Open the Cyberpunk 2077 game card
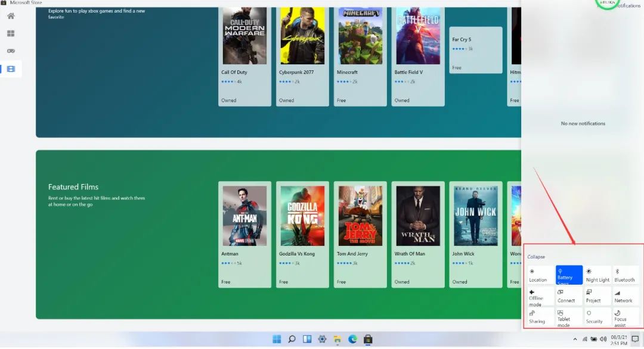The width and height of the screenshot is (644, 349). (302, 56)
